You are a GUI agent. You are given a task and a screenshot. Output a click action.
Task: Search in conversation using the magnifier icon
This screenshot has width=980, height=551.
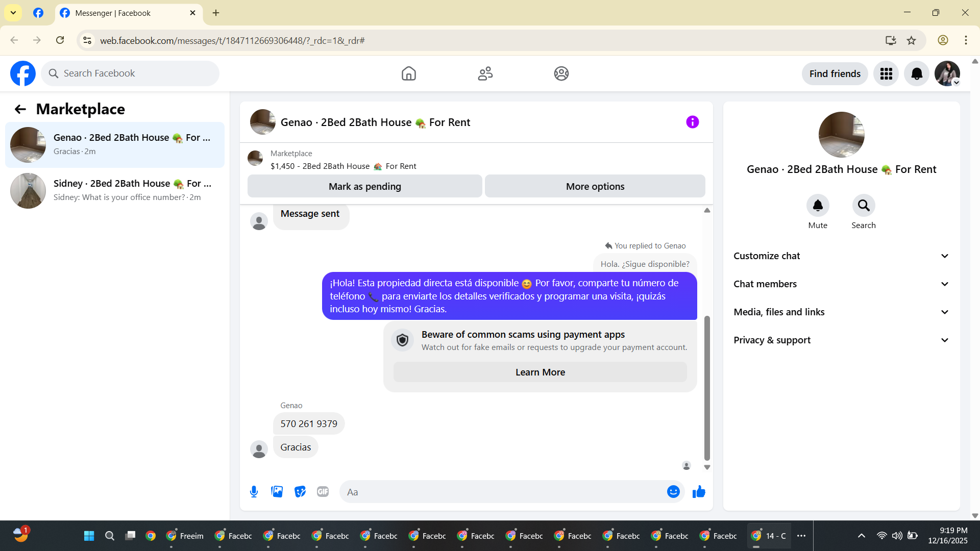point(864,206)
